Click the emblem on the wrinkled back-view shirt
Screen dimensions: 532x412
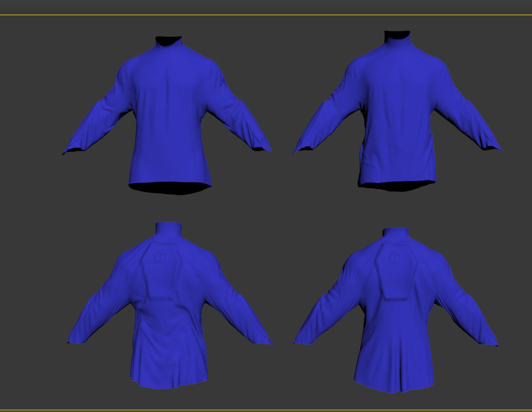click(x=161, y=256)
